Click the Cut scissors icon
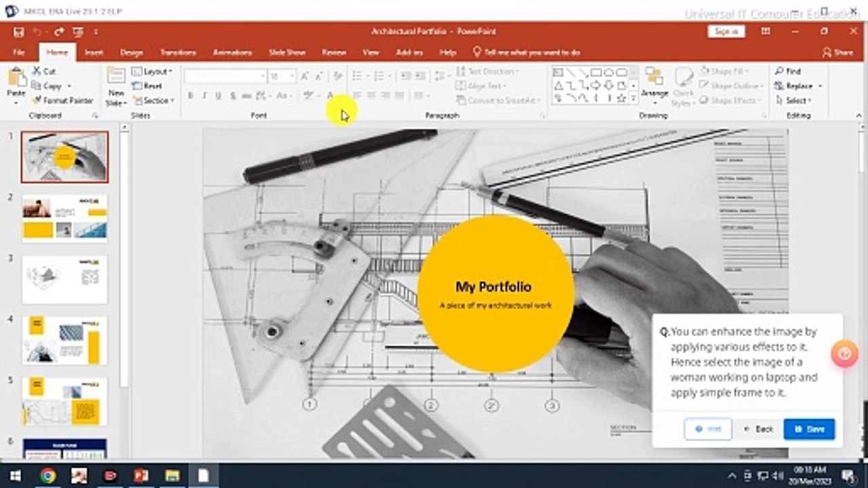Screen dimensions: 868x488 [x=37, y=71]
